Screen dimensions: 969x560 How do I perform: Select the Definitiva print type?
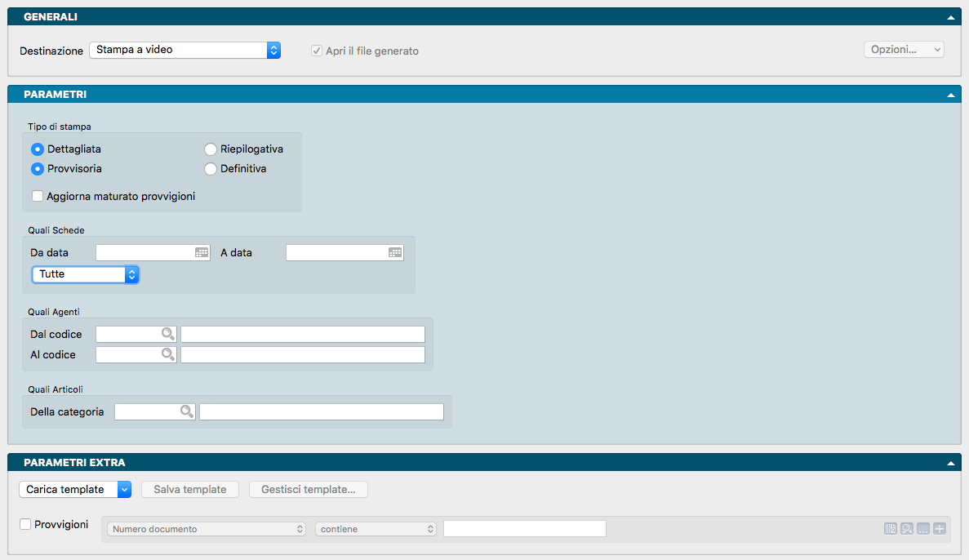pyautogui.click(x=211, y=169)
